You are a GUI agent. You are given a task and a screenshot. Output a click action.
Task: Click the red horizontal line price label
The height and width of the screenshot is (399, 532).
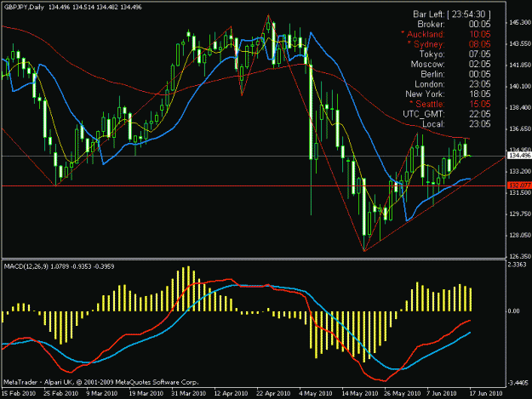(x=519, y=185)
